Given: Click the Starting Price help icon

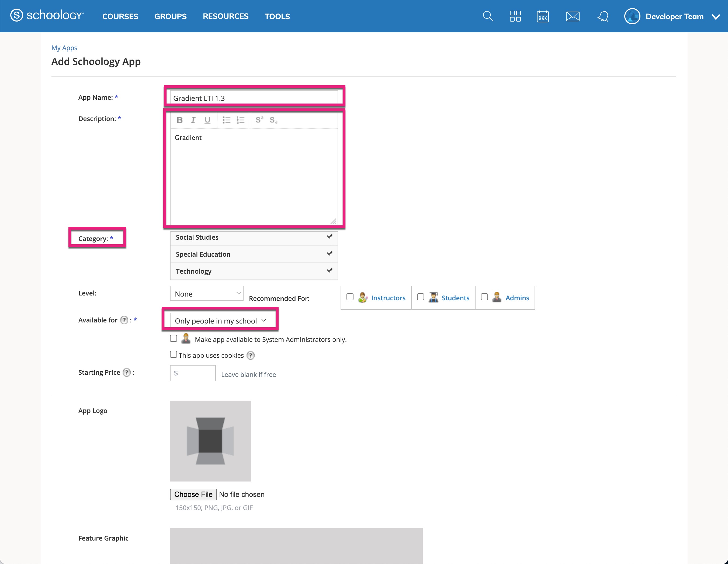Looking at the screenshot, I should coord(127,372).
